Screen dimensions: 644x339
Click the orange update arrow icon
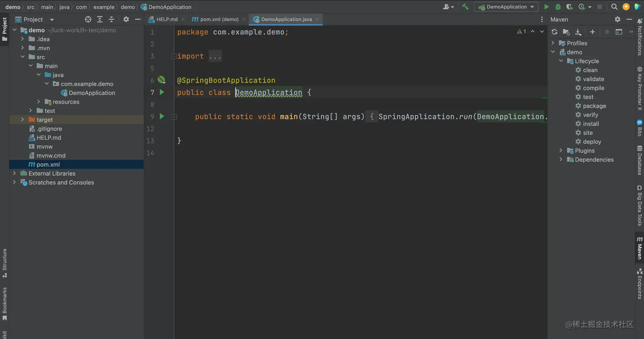point(626,7)
